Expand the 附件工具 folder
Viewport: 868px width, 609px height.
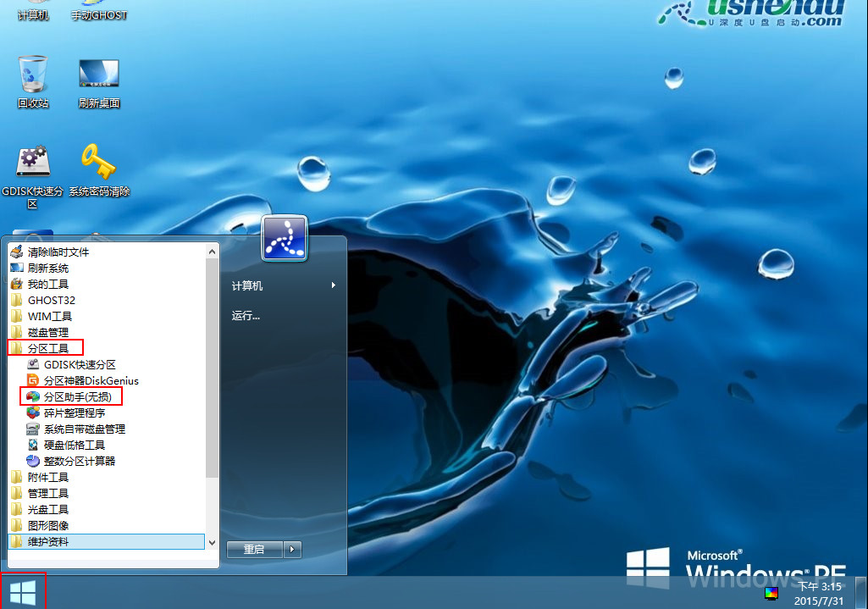[107, 477]
